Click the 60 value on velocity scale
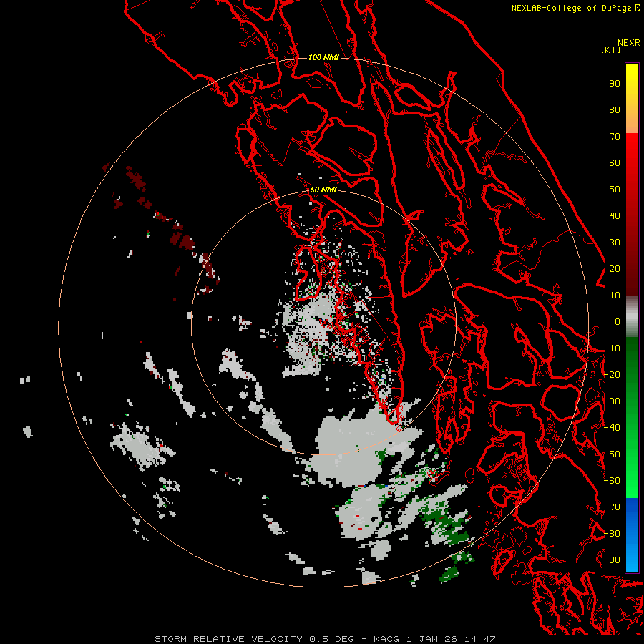Screen dimensions: 644x644 point(615,162)
